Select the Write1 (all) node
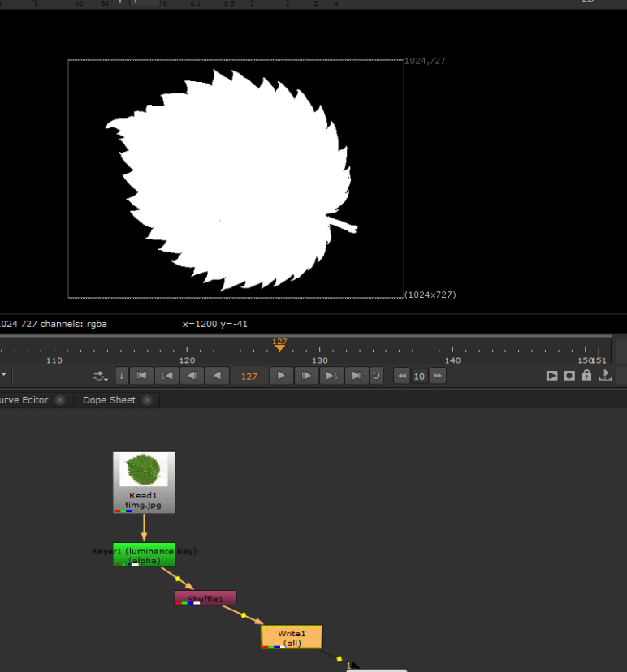 [x=292, y=637]
